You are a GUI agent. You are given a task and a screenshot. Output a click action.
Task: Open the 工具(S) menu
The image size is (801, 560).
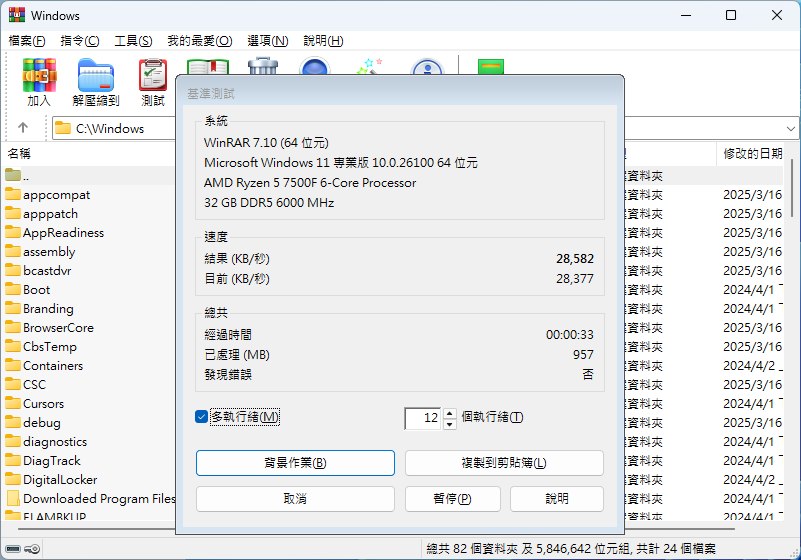point(133,41)
